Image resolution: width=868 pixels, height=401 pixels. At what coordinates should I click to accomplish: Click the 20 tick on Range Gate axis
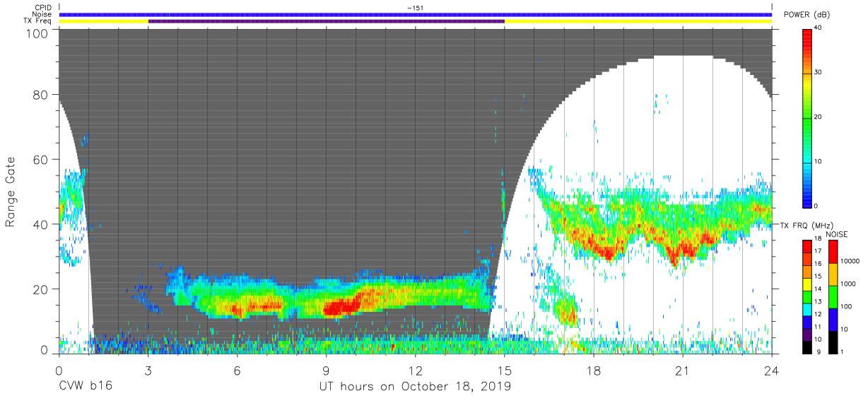click(x=41, y=289)
